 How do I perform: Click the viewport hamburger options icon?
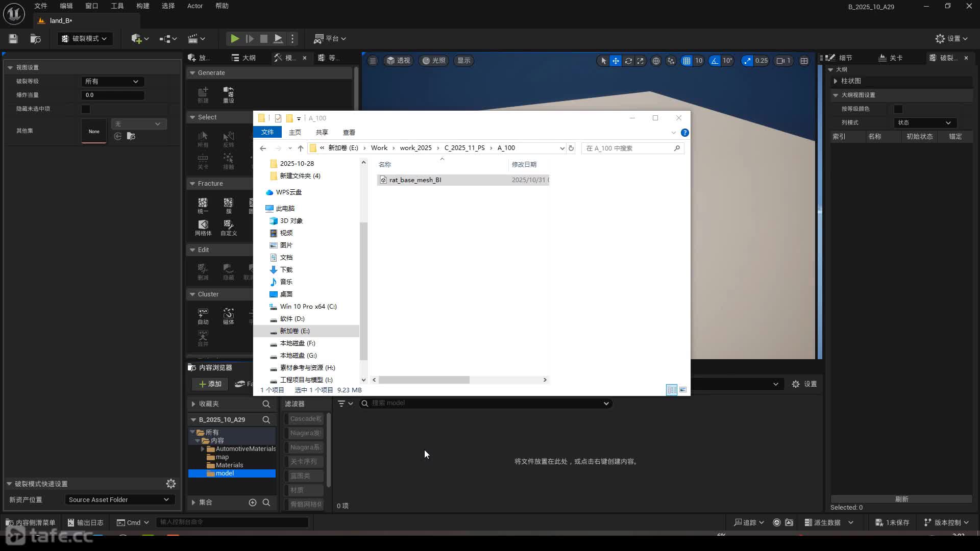[x=373, y=61]
